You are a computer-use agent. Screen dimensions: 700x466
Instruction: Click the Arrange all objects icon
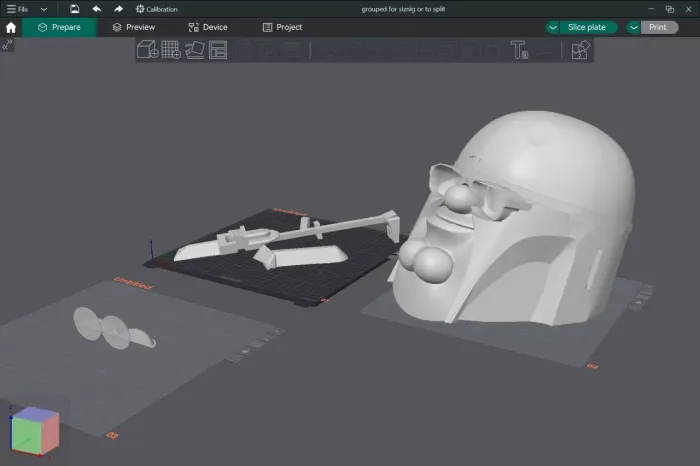217,50
